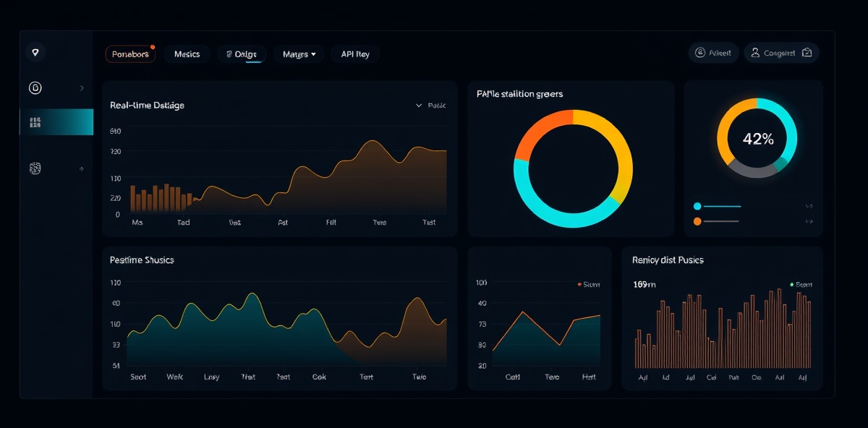Expand the clock sidebar item with chevron
Image resolution: width=868 pixels, height=428 pixels.
(x=82, y=88)
